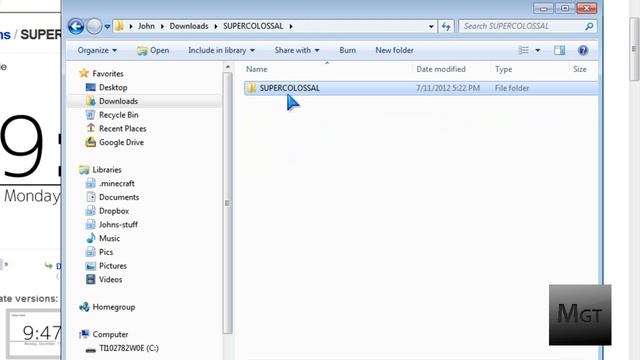Click the Explorer forward arrow button

(94, 27)
